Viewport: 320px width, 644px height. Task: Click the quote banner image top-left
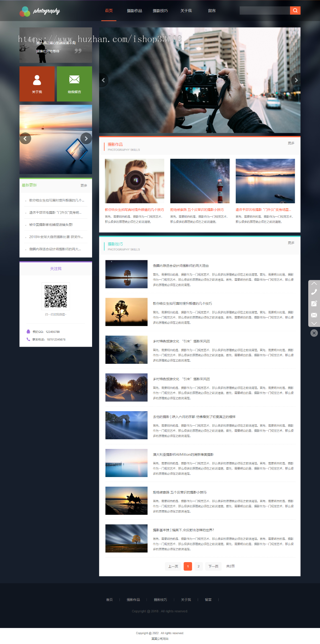point(56,45)
